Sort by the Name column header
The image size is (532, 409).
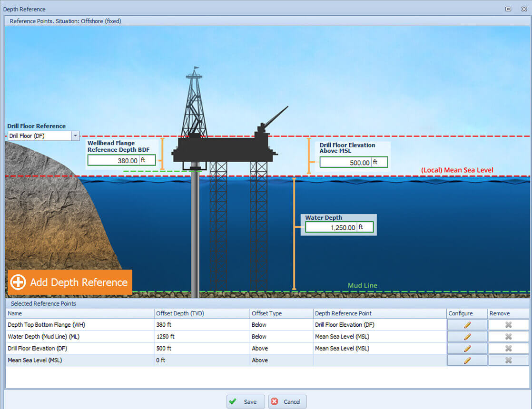pyautogui.click(x=79, y=313)
